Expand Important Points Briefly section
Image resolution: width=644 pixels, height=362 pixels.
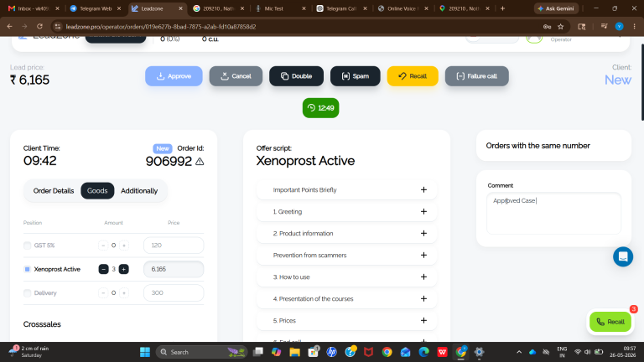coord(346,189)
